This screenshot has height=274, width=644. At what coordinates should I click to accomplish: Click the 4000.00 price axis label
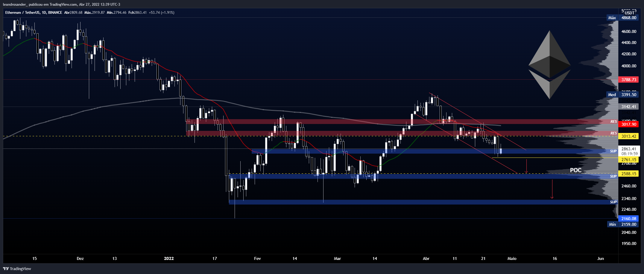coord(629,66)
